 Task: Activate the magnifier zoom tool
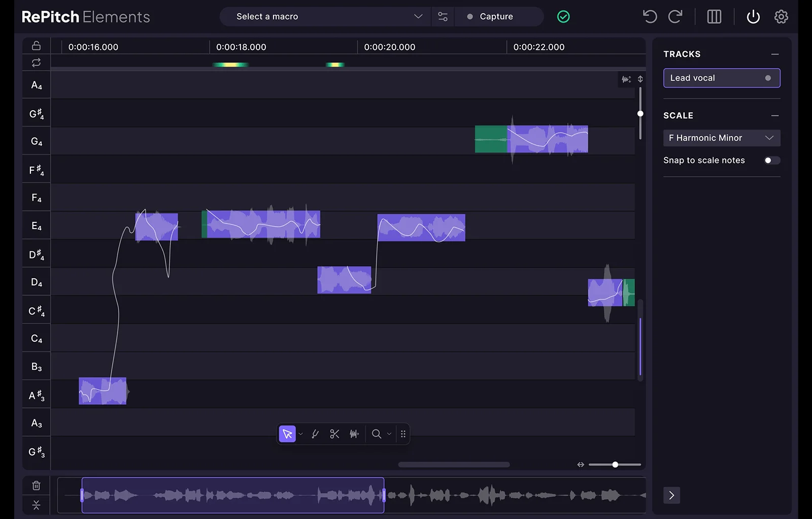(376, 434)
